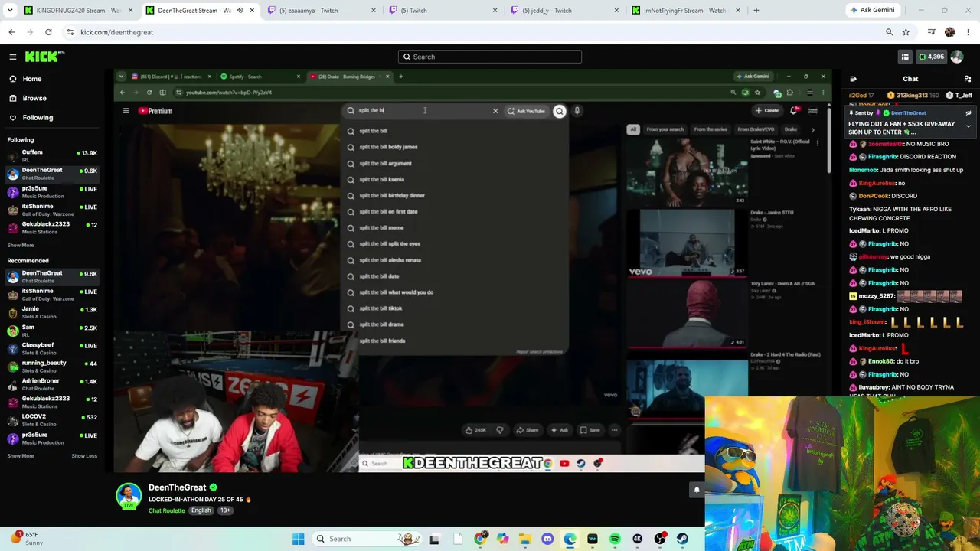Mute the DeenTheGreat Stream tab audio
Viewport: 980px width, 551px height.
click(240, 11)
